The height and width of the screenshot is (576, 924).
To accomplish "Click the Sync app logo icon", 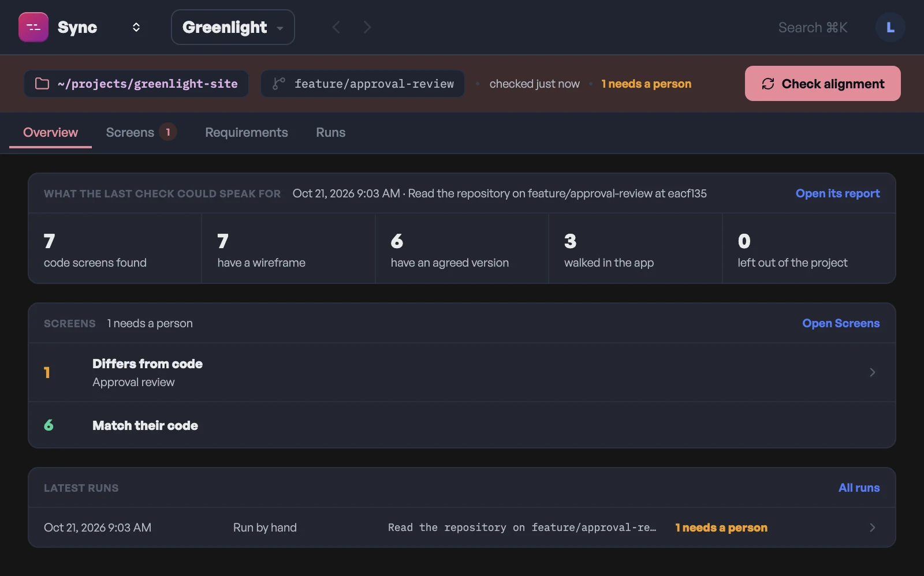I will click(33, 27).
